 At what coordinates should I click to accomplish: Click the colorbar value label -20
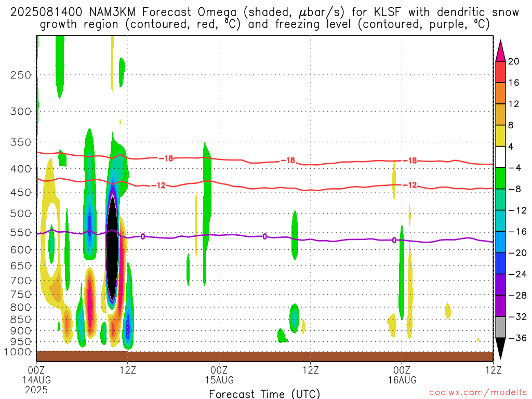(517, 253)
